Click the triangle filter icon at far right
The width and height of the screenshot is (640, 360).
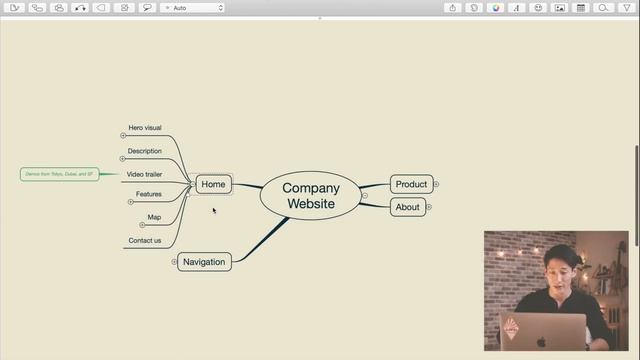[627, 8]
